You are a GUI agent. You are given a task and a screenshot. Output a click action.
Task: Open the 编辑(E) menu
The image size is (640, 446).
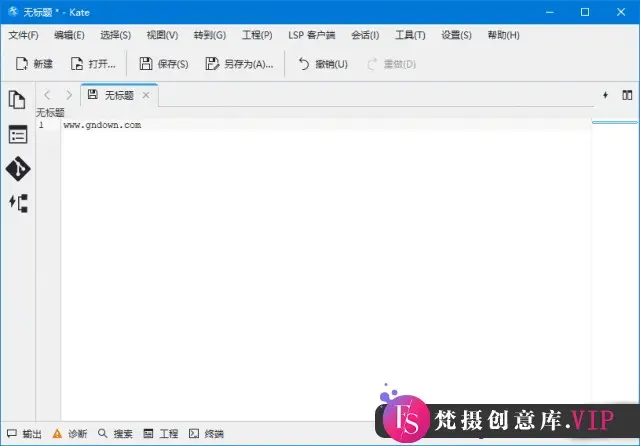pyautogui.click(x=69, y=35)
